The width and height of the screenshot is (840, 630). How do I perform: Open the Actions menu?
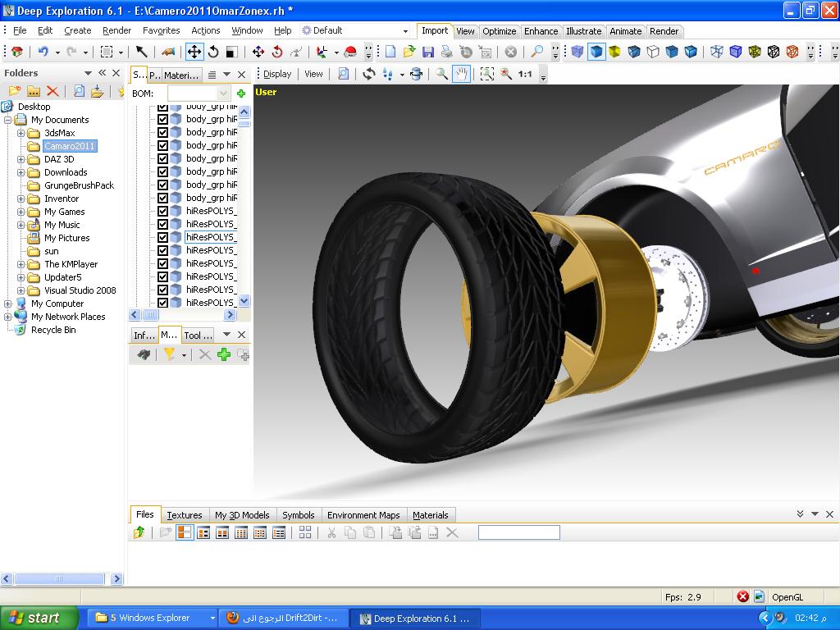coord(206,30)
